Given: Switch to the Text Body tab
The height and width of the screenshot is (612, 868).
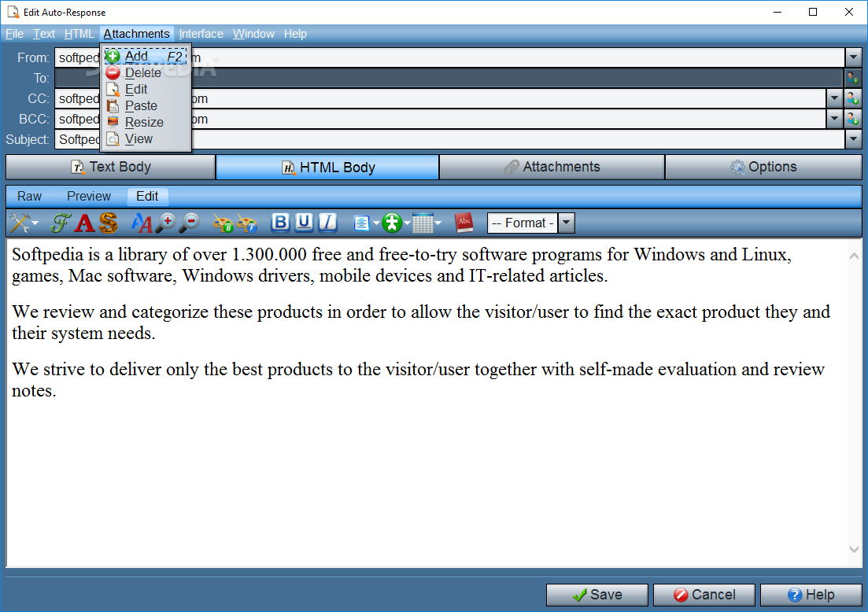Looking at the screenshot, I should 111,167.
